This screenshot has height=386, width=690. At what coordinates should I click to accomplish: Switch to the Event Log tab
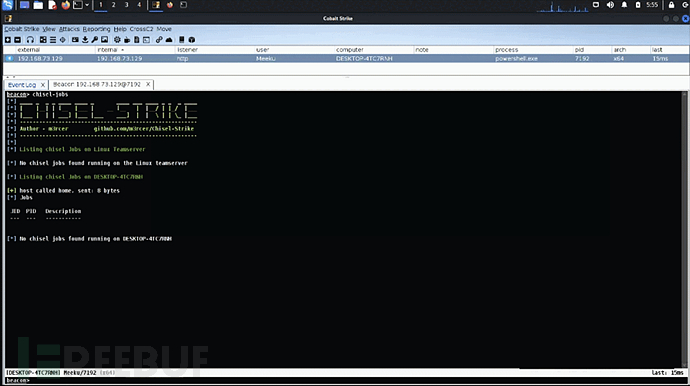click(22, 85)
